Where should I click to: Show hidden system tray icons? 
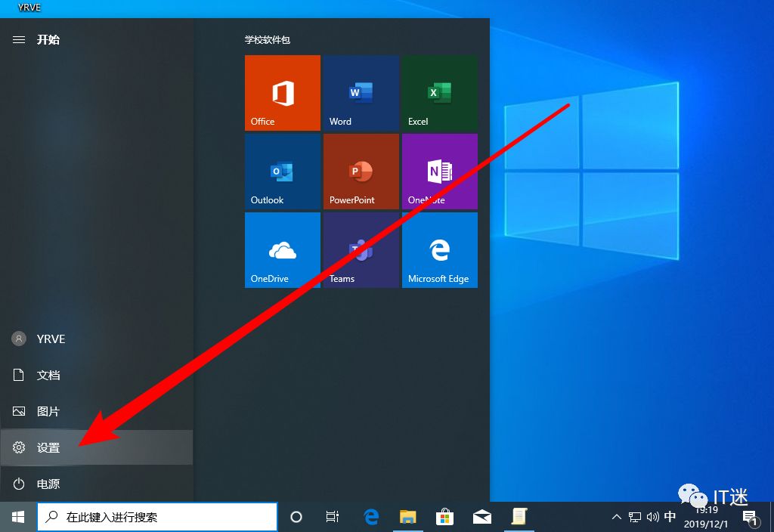pyautogui.click(x=616, y=517)
